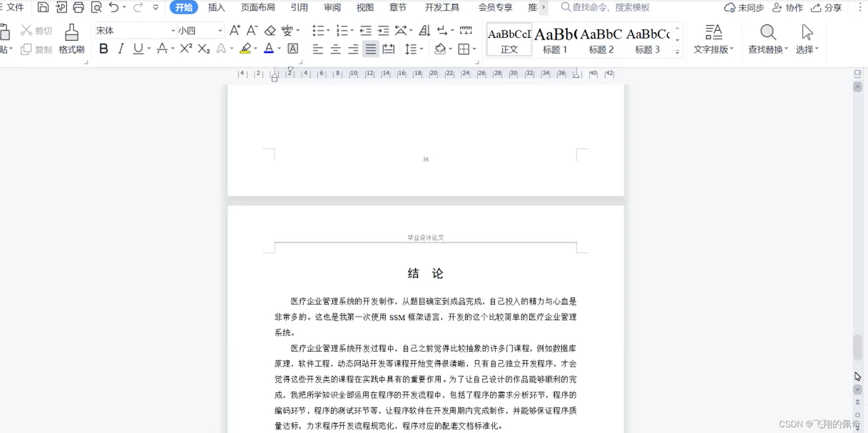Apply the 正文 style
868x433 pixels.
[x=509, y=39]
